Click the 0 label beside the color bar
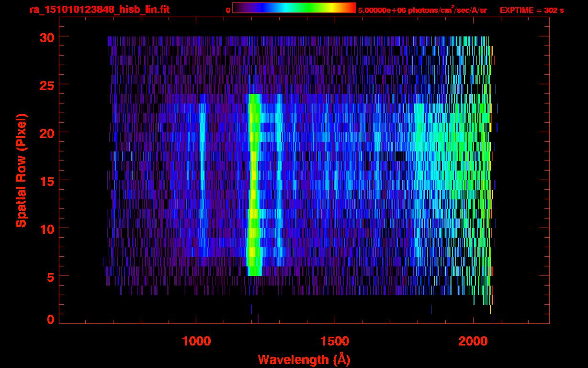The image size is (588, 368). pos(228,10)
